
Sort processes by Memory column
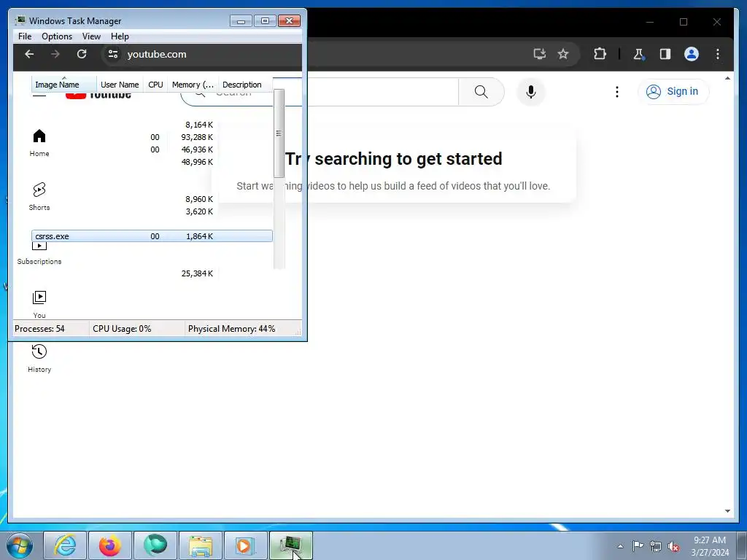[x=193, y=85]
